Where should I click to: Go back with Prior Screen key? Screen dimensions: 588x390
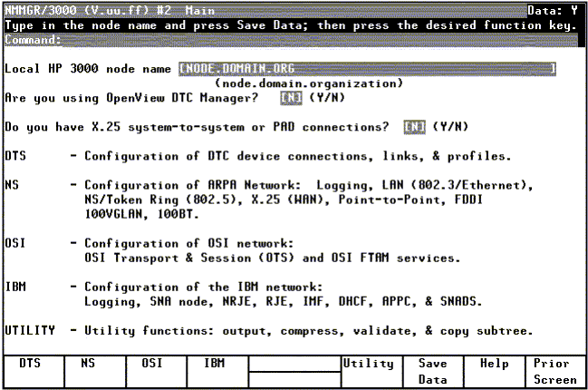(x=555, y=371)
